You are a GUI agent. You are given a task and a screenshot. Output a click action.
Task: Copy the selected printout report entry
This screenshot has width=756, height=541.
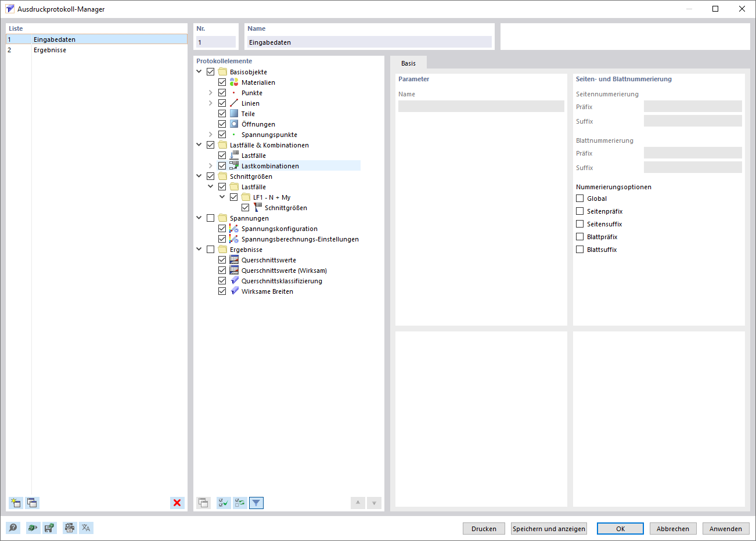point(32,503)
